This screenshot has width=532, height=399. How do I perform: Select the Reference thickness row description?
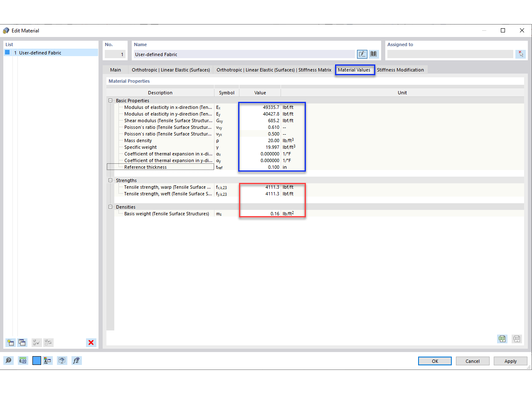(x=145, y=167)
